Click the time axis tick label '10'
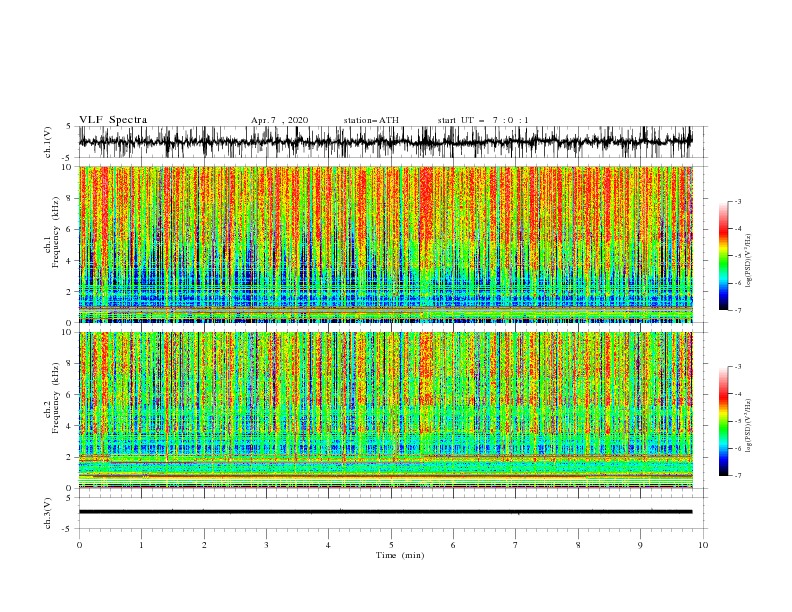The width and height of the screenshot is (792, 612). 703,545
